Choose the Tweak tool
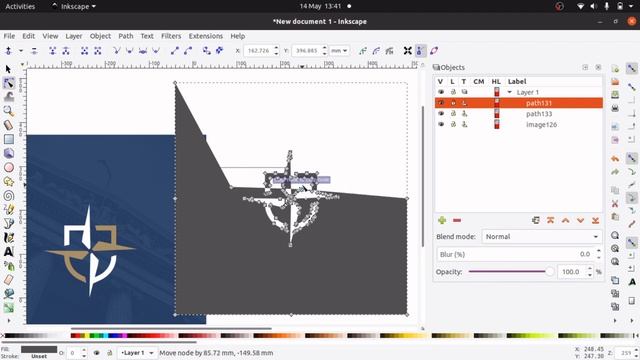This screenshot has width=640, height=360. [x=8, y=97]
